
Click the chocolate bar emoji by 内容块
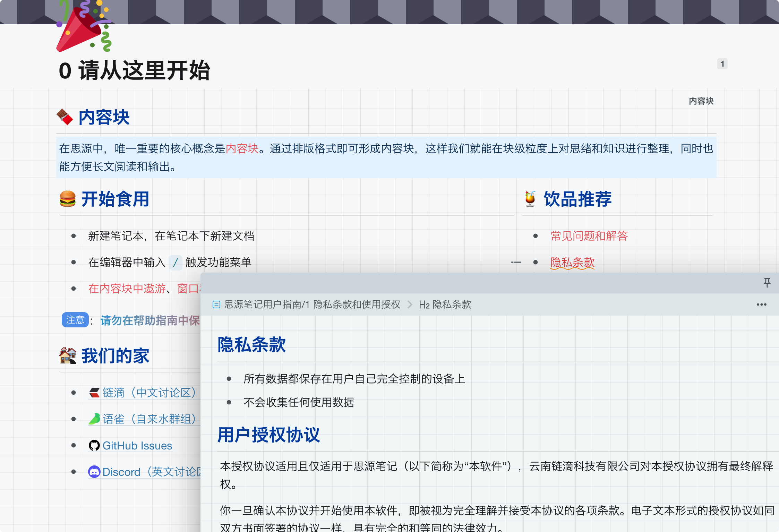pyautogui.click(x=65, y=117)
